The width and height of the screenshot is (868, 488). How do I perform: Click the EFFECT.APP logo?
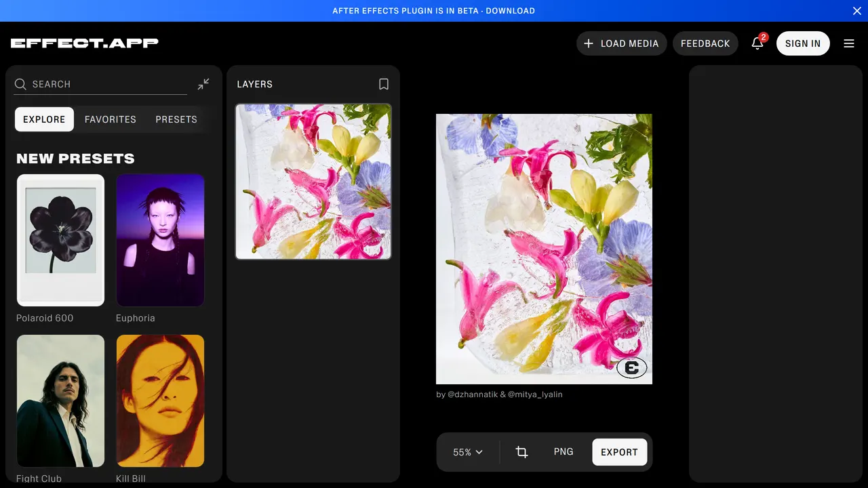[x=85, y=43]
